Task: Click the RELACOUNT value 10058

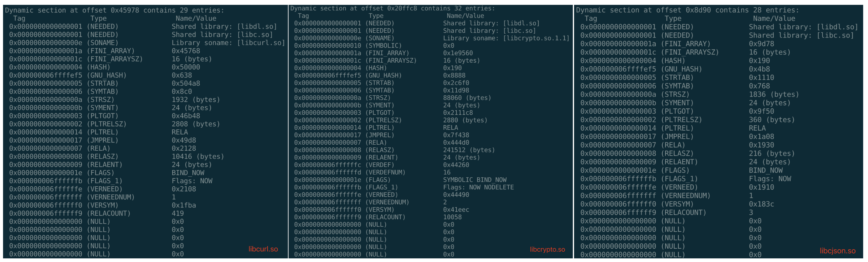Action: [x=452, y=217]
